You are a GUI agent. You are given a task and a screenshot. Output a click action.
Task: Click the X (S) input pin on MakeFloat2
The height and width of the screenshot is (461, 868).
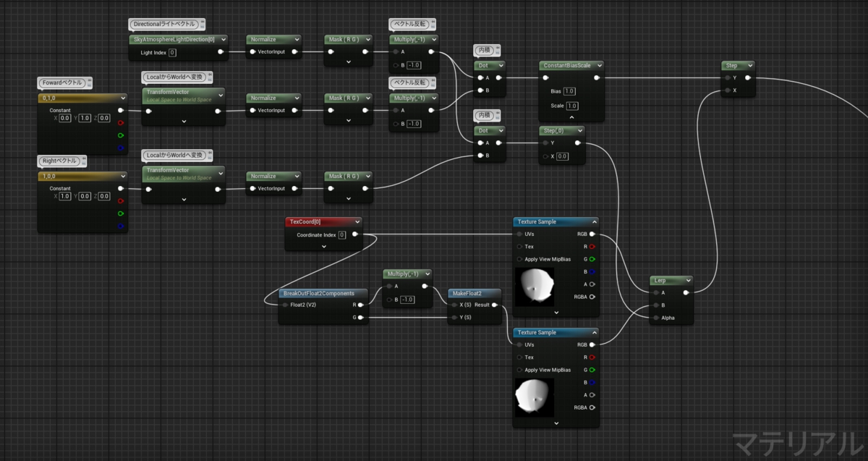[x=454, y=305]
